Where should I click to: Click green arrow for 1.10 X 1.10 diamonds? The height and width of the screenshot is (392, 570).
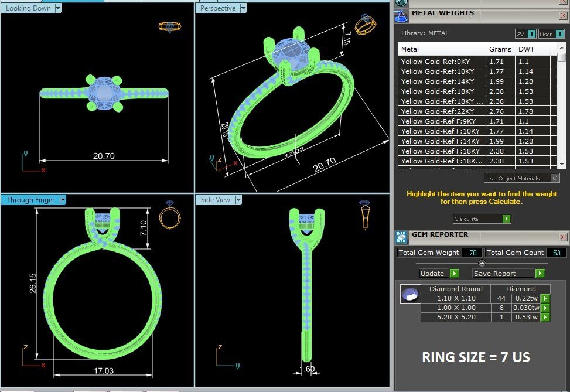pos(545,298)
